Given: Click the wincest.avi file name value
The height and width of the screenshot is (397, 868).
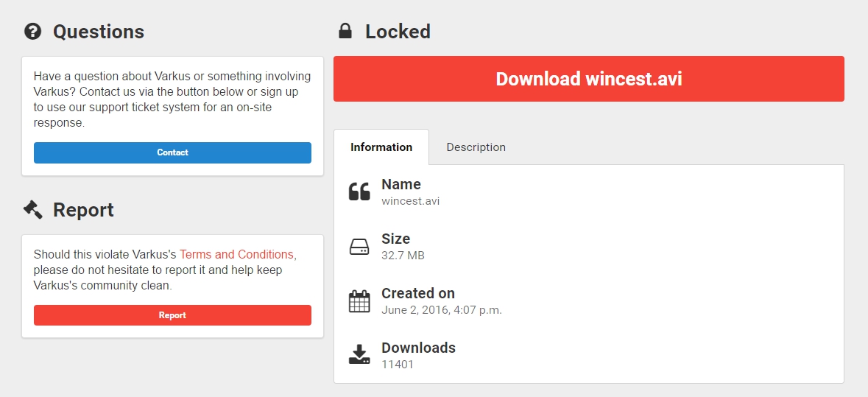Looking at the screenshot, I should [x=411, y=201].
